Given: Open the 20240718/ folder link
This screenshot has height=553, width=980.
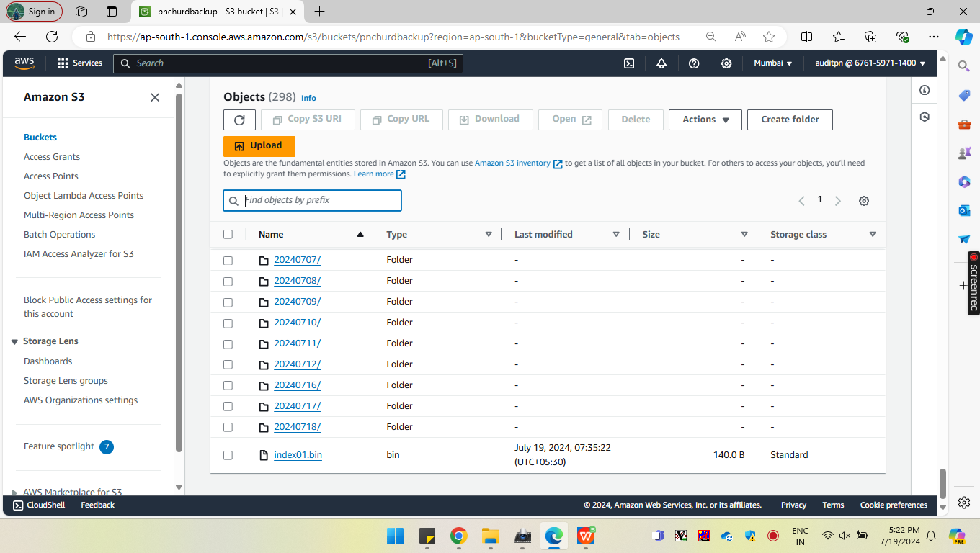Looking at the screenshot, I should (x=298, y=427).
